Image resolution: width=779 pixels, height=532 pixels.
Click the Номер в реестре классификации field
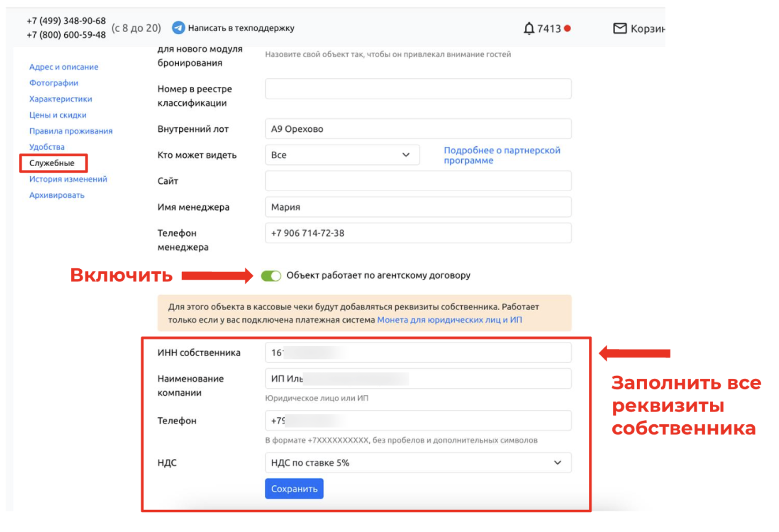(418, 88)
